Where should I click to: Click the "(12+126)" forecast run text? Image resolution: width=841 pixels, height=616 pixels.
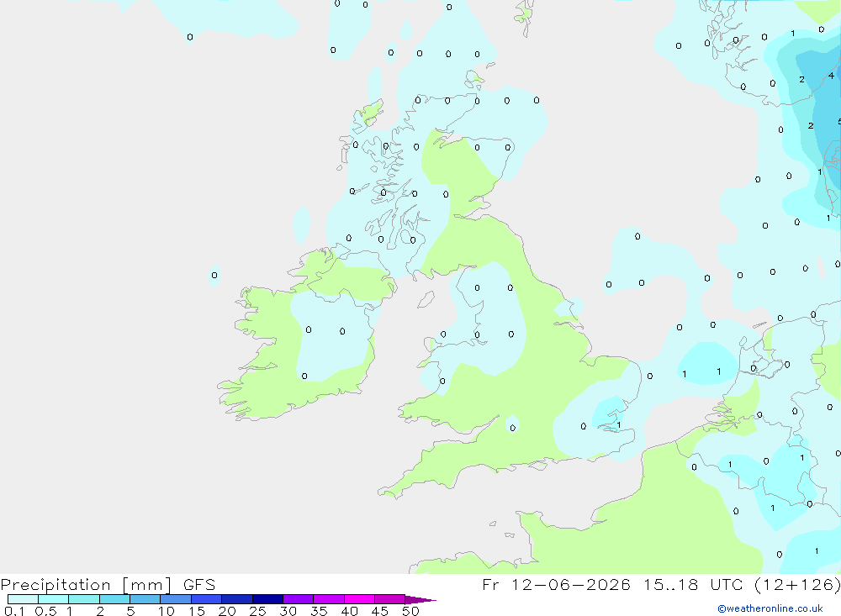797,584
